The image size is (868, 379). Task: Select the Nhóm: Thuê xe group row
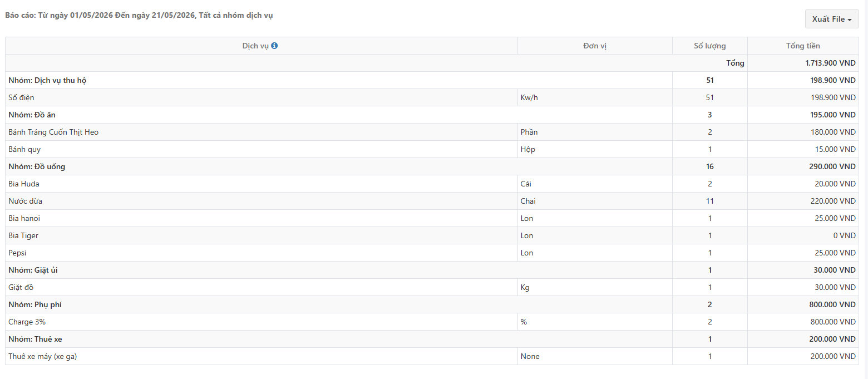coord(432,339)
